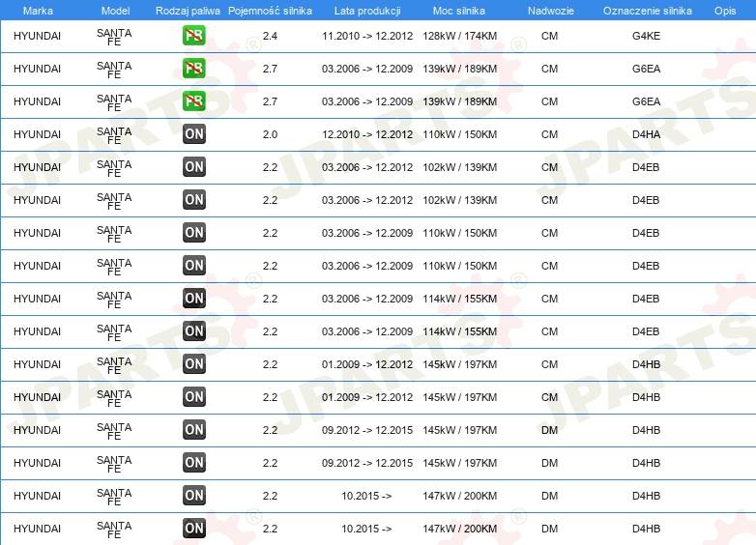Select the PB petrol icon in the first G6EA row
Image resolution: width=756 pixels, height=545 pixels.
tap(193, 69)
